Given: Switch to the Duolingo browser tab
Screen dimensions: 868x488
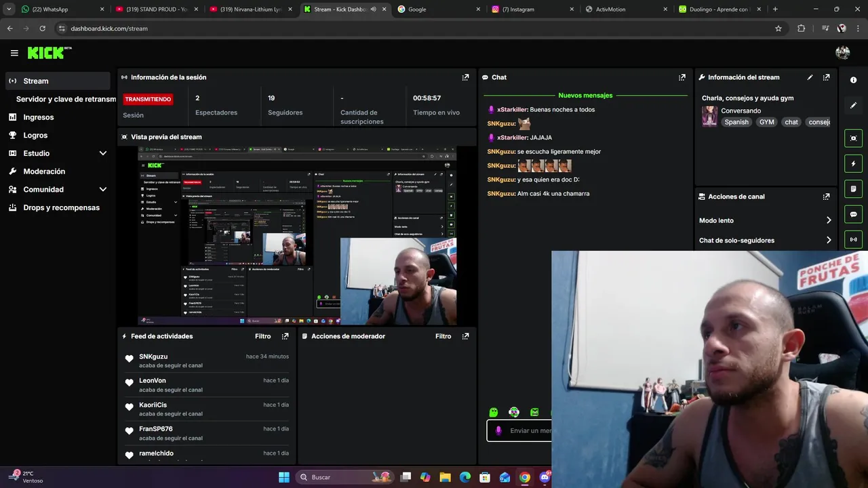Looking at the screenshot, I should click(719, 9).
